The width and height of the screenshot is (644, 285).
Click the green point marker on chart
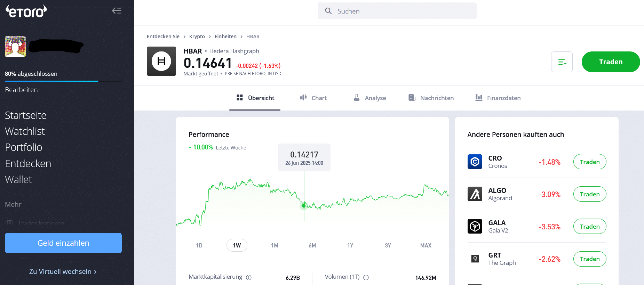click(304, 206)
